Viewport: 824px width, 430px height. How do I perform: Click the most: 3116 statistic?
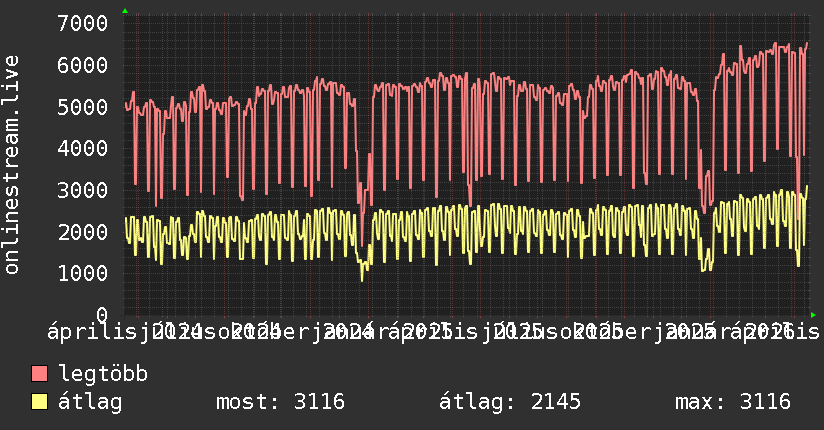(281, 402)
